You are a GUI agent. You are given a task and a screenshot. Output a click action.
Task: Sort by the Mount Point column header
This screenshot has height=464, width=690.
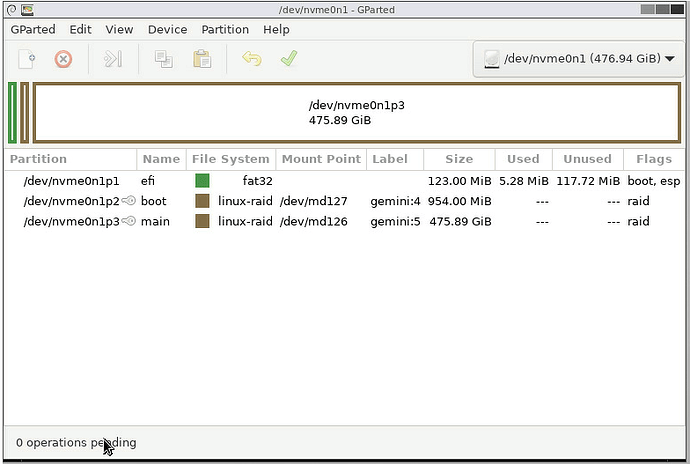coord(321,159)
